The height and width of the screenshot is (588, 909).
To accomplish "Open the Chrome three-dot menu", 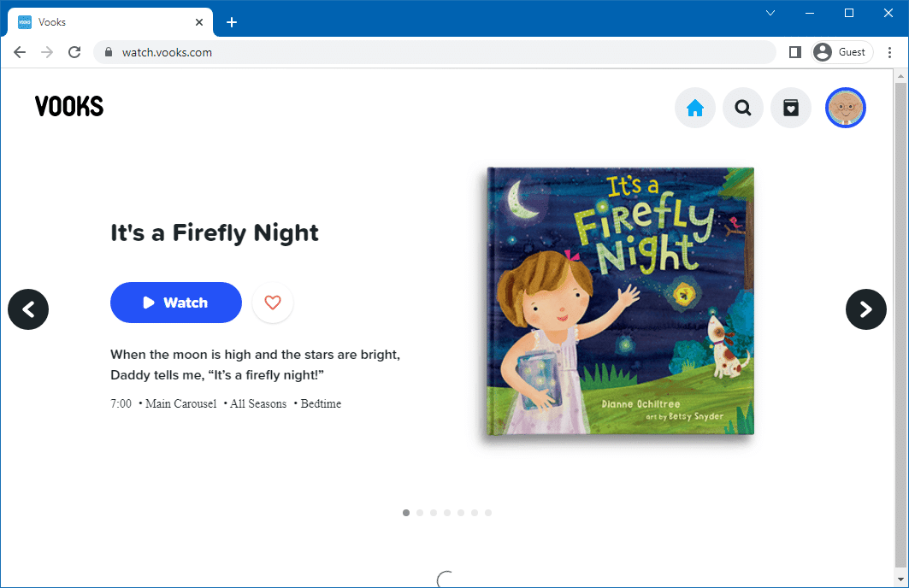I will [890, 52].
